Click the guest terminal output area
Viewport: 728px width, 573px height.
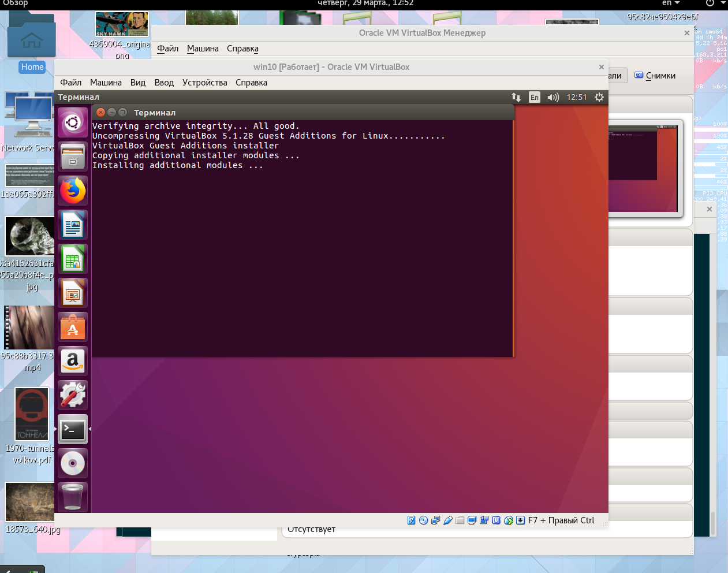click(303, 238)
